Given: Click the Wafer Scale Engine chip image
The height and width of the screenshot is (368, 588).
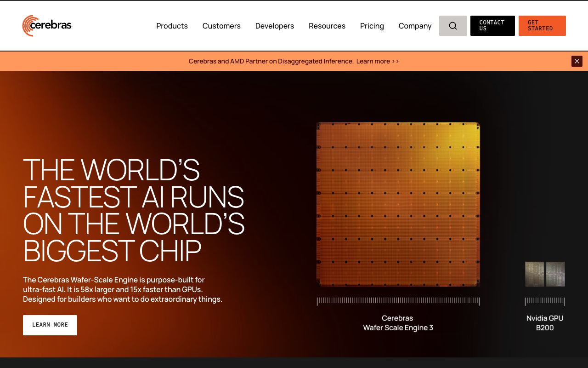Looking at the screenshot, I should [398, 205].
